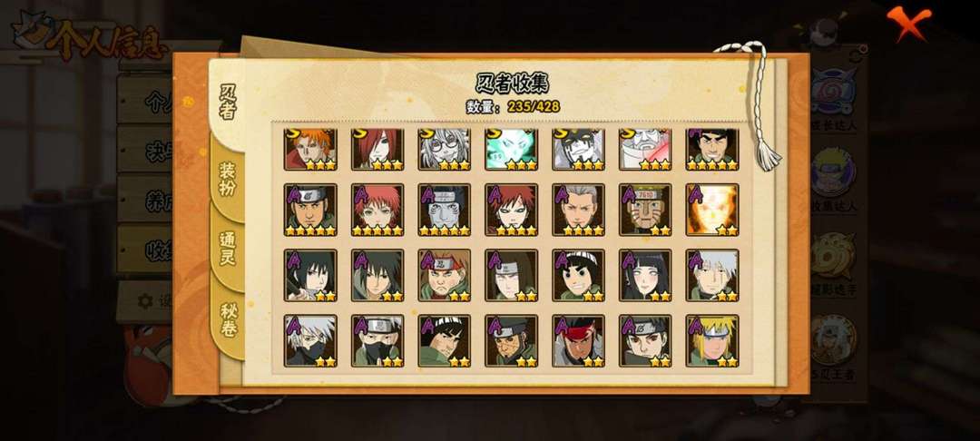980x441 pixels.
Task: Select the glowing teal S-rank ninja card
Action: (511, 149)
